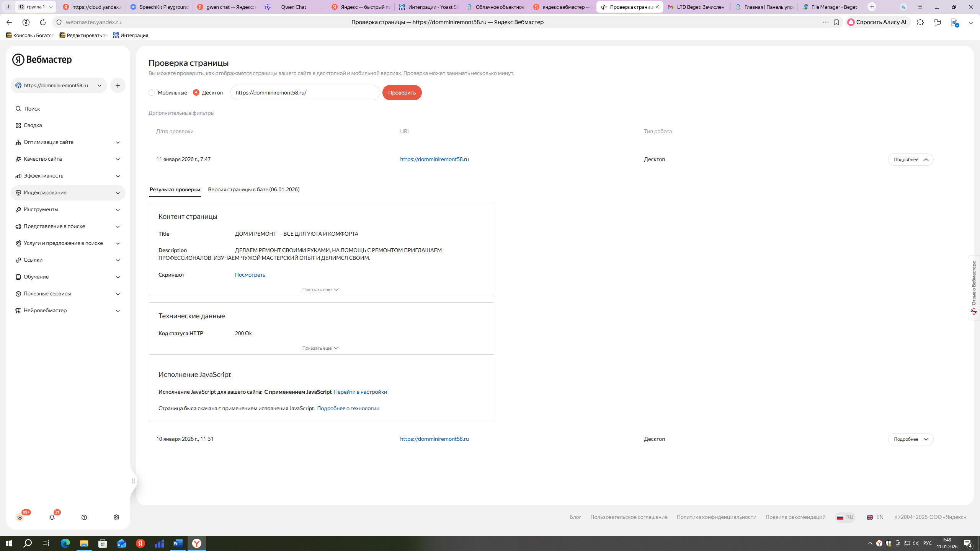
Task: Open browser downloads arrow icon
Action: 971,22
